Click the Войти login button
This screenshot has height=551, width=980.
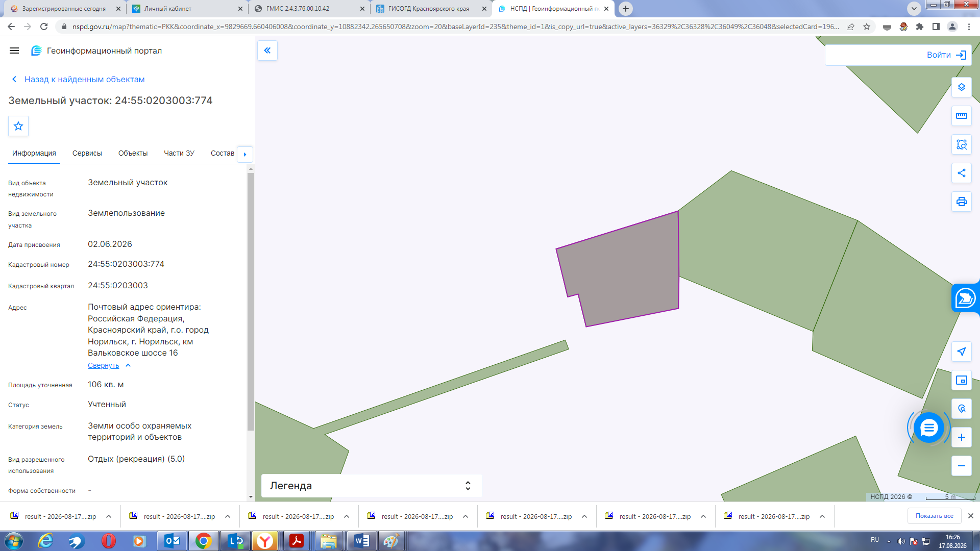pyautogui.click(x=946, y=55)
